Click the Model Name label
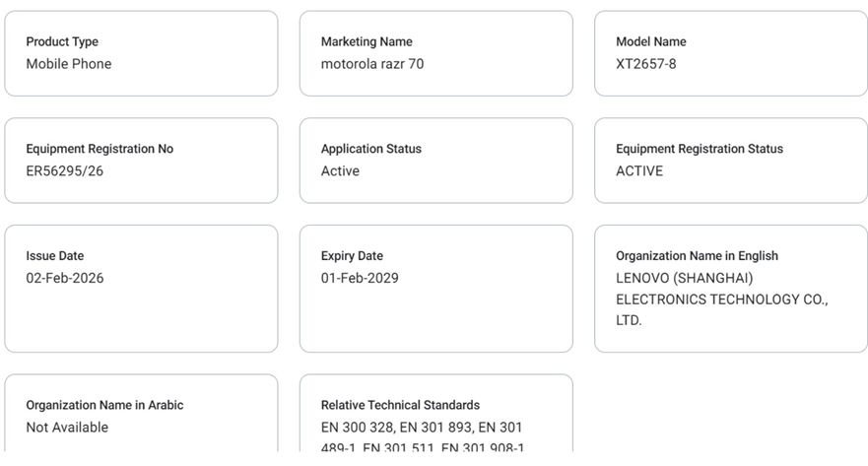This screenshot has width=868, height=466. click(x=651, y=41)
